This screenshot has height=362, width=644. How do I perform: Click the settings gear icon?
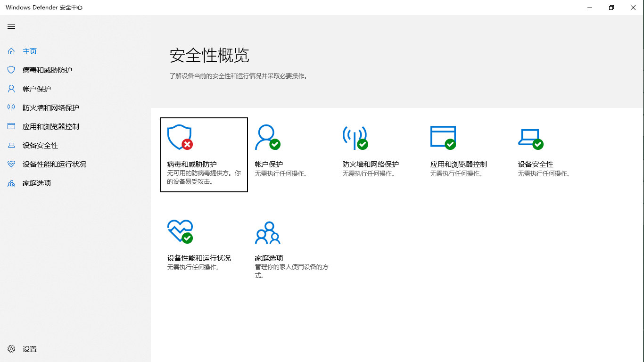pyautogui.click(x=11, y=349)
